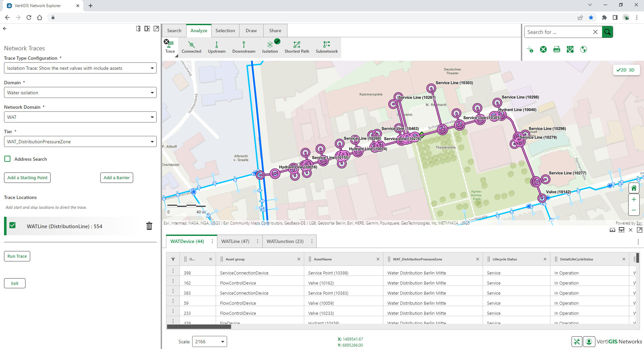The image size is (644, 349).
Task: Open the Trace Type Configuration dropdown
Action: (x=80, y=68)
